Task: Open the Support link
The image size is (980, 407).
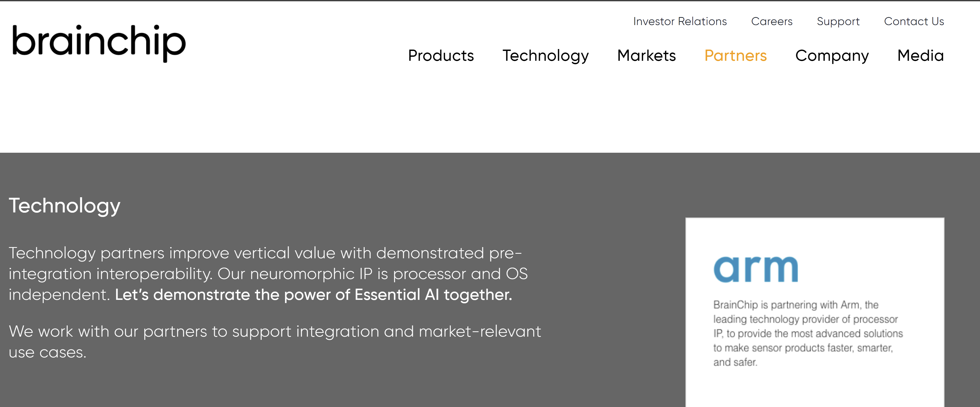Action: click(838, 22)
